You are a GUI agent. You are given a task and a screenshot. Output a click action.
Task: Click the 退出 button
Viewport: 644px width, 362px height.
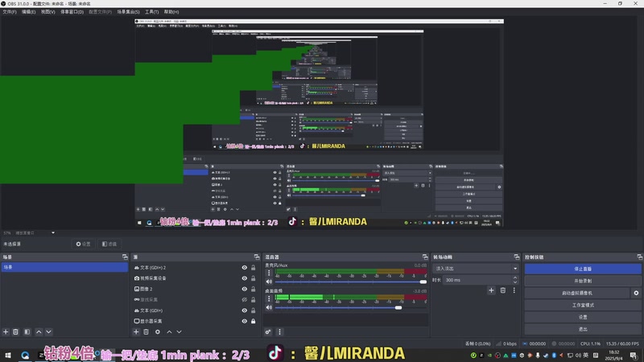pos(582,329)
